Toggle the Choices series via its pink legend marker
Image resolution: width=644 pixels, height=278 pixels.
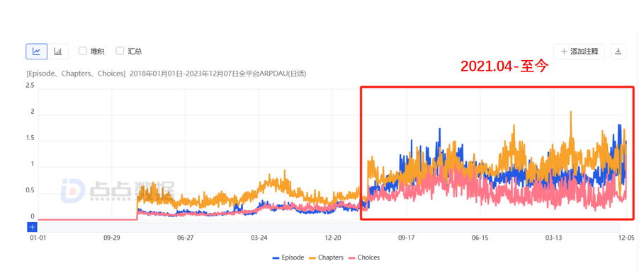pyautogui.click(x=352, y=258)
